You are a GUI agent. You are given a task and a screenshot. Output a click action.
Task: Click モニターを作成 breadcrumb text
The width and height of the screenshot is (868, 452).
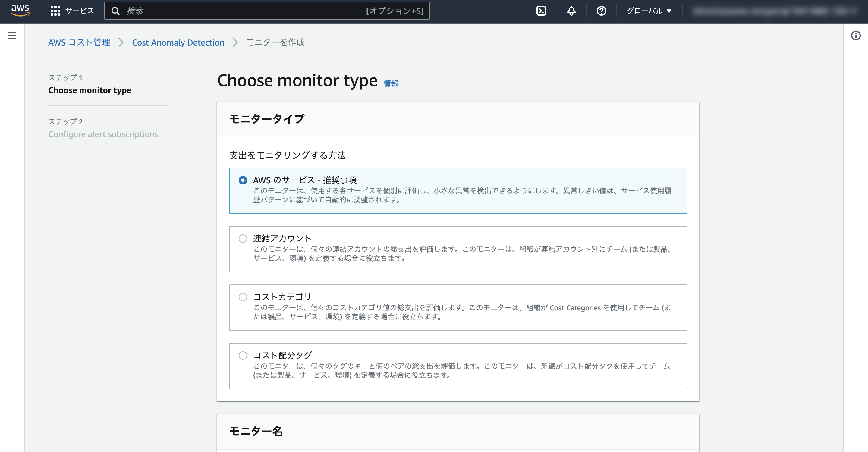[x=275, y=42]
